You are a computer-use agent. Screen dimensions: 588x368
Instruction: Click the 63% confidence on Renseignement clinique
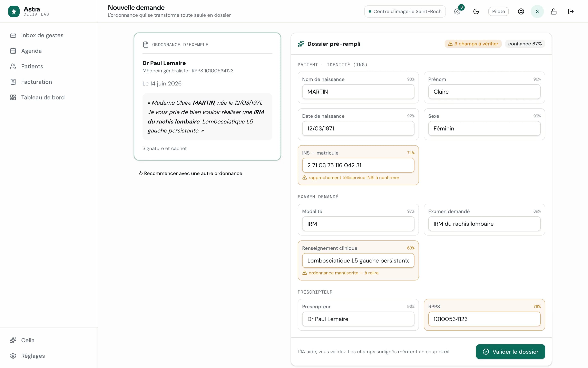(x=411, y=248)
